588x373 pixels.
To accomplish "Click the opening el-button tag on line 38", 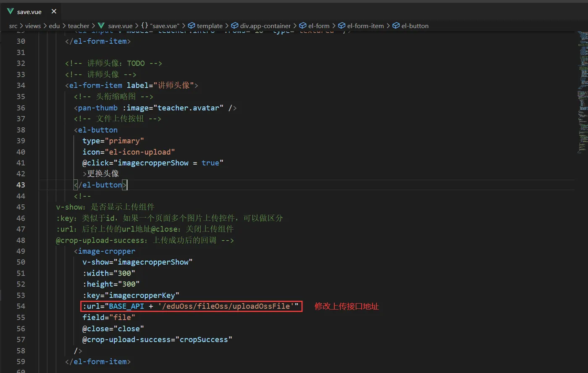I will click(96, 130).
